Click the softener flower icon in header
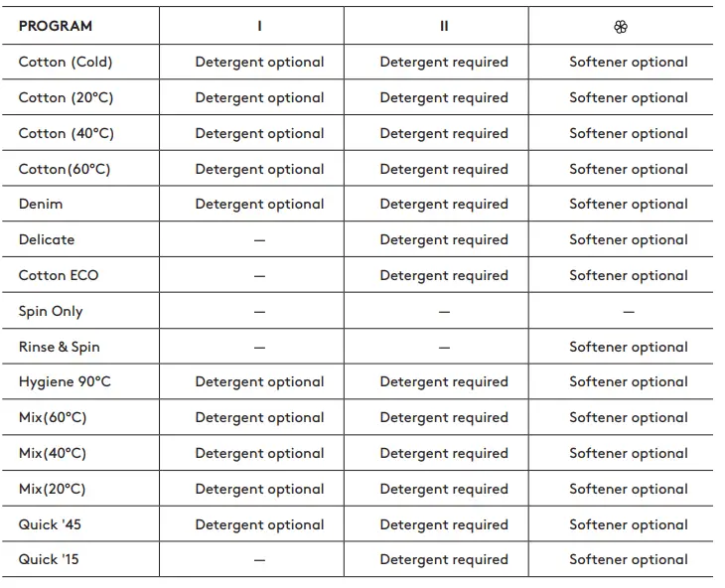 [x=621, y=27]
